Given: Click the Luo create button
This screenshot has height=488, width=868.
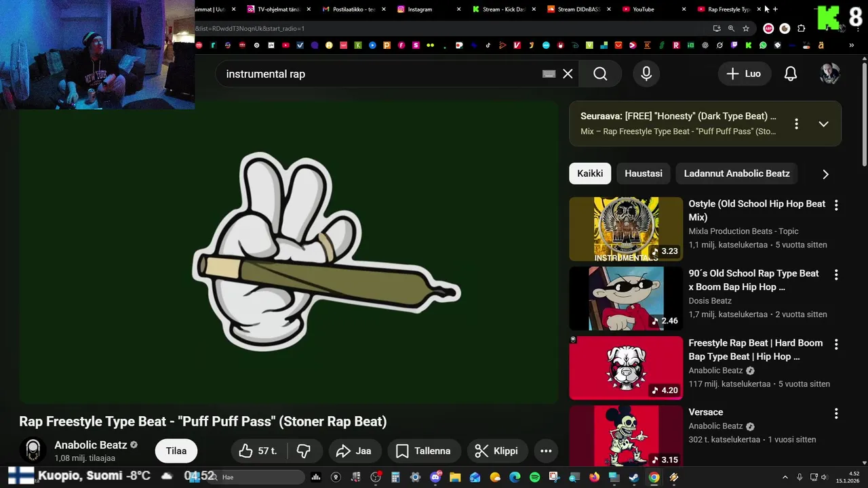Looking at the screenshot, I should [744, 74].
